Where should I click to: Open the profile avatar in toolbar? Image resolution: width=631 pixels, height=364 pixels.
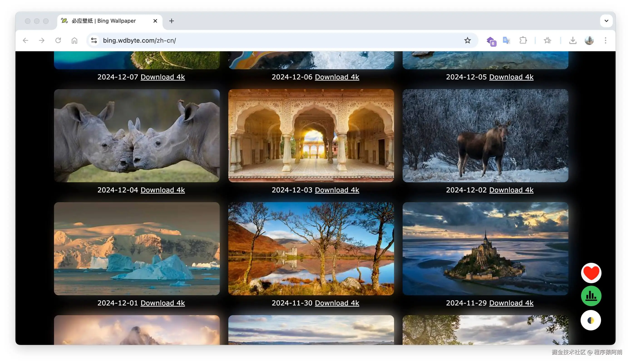tap(589, 40)
